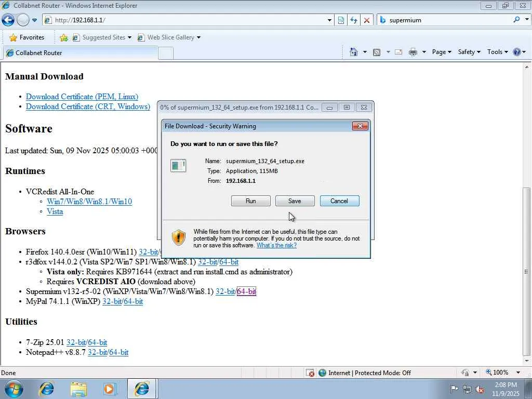Click the search box containing supermium
This screenshot has width=532, height=399.
(445, 20)
